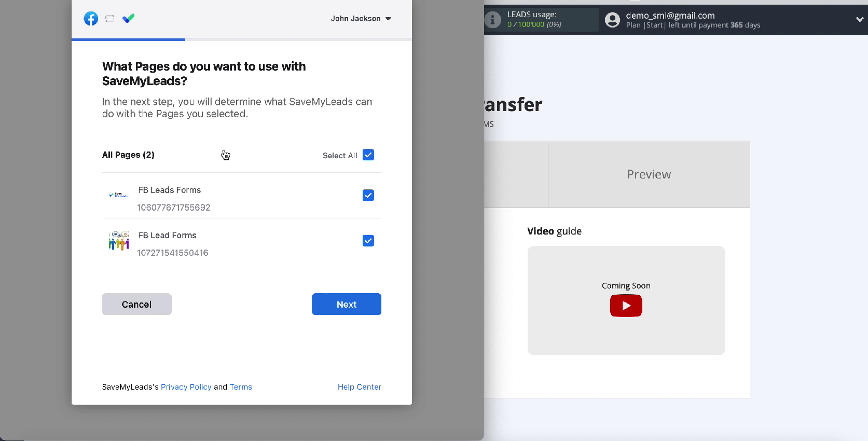Open the Help Center link
Image resolution: width=868 pixels, height=441 pixels.
360,387
